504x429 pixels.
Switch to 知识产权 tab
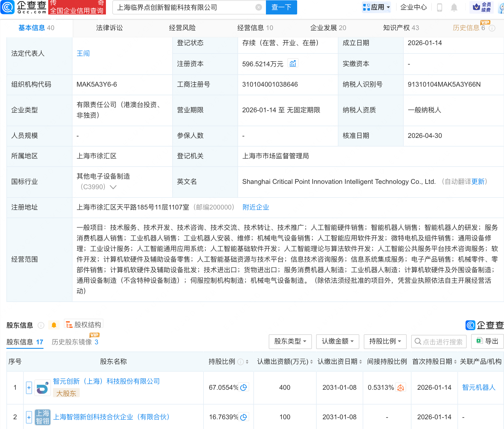click(x=401, y=28)
